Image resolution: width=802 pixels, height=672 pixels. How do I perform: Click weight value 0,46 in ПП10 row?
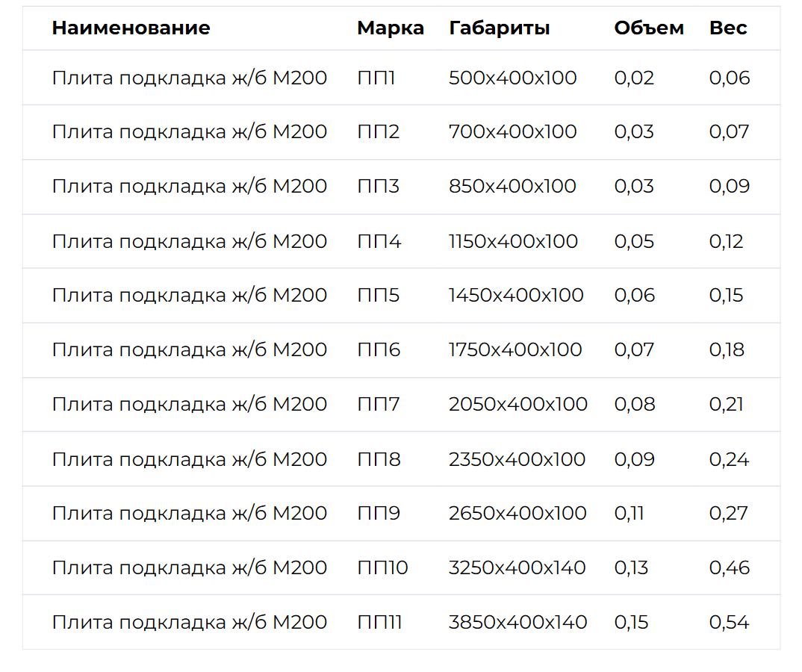(730, 567)
